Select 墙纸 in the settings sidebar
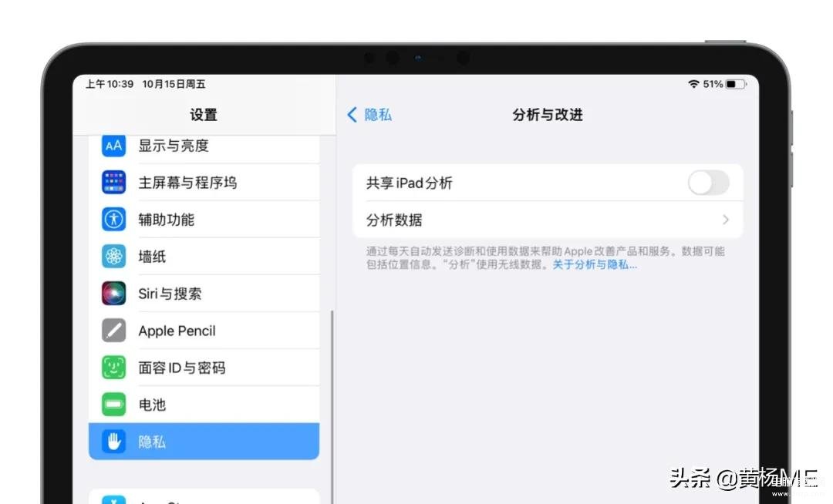The width and height of the screenshot is (833, 504). [x=152, y=257]
